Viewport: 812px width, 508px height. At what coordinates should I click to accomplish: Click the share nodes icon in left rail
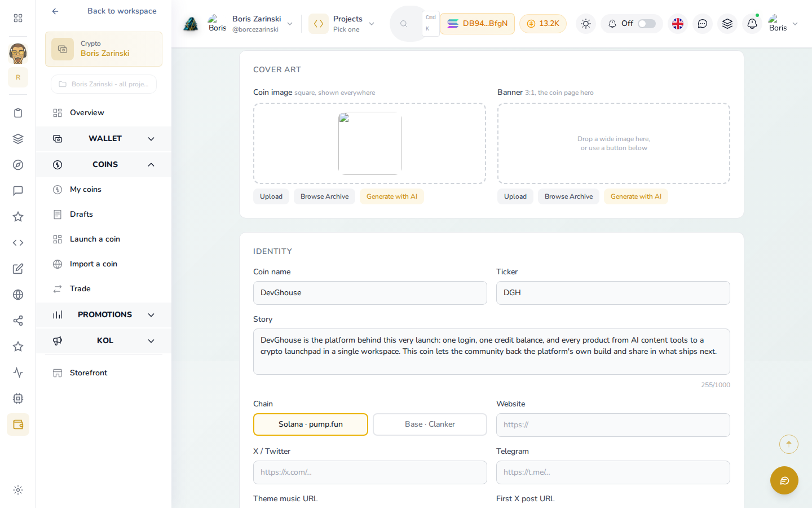coord(18,321)
